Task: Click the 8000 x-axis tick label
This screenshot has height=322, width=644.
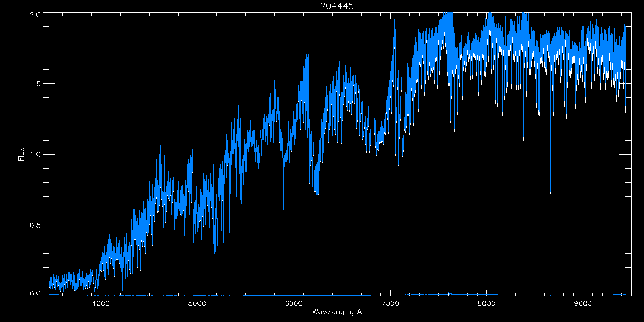Action: [x=487, y=303]
